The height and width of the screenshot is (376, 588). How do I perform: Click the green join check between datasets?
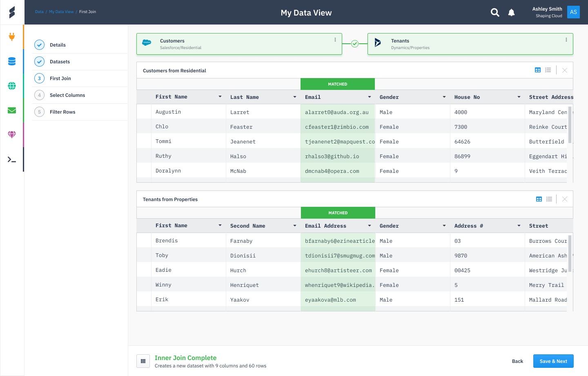354,43
